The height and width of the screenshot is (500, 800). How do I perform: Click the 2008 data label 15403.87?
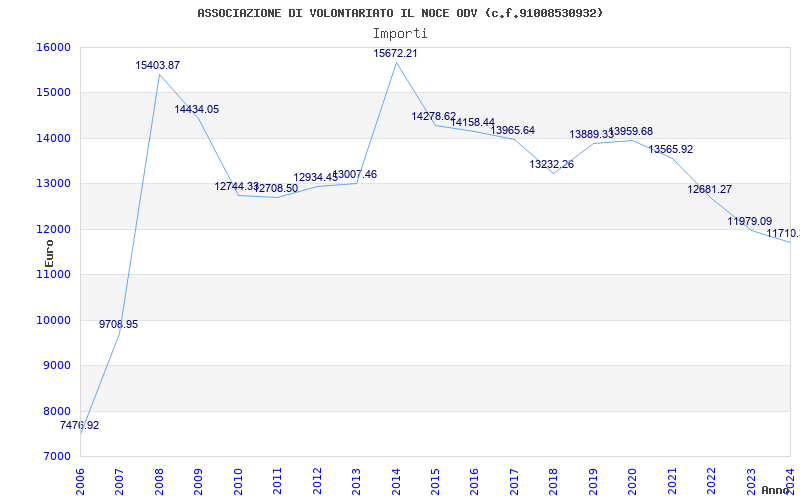coord(158,65)
